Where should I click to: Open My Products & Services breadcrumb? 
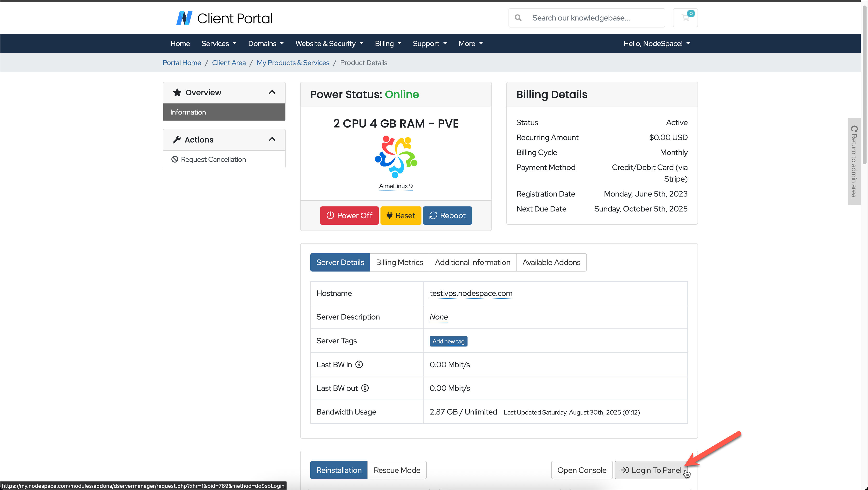293,63
